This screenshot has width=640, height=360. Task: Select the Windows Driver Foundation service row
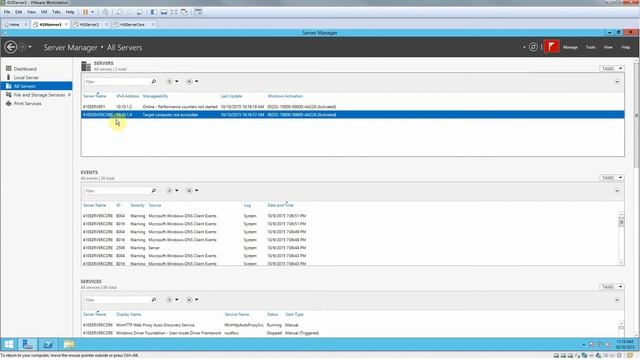coord(351,333)
